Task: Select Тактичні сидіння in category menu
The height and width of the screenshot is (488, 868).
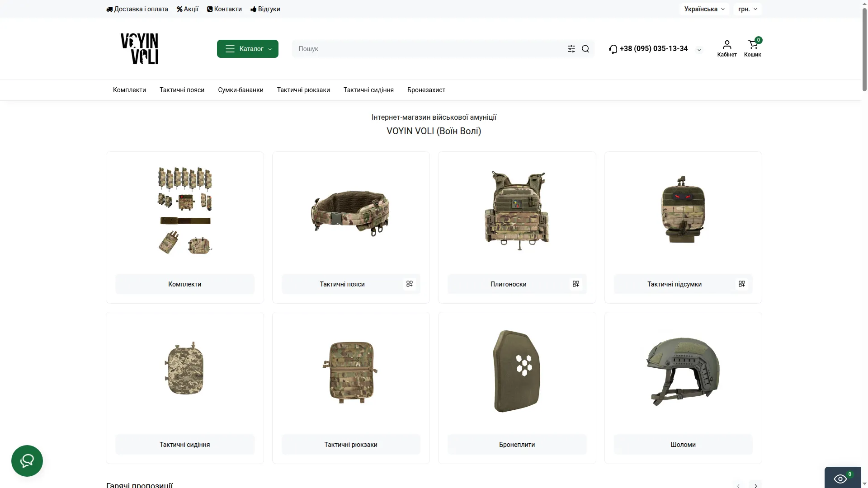Action: click(368, 90)
